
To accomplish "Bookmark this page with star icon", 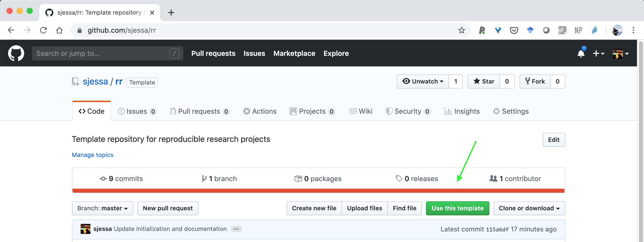I will pyautogui.click(x=461, y=30).
